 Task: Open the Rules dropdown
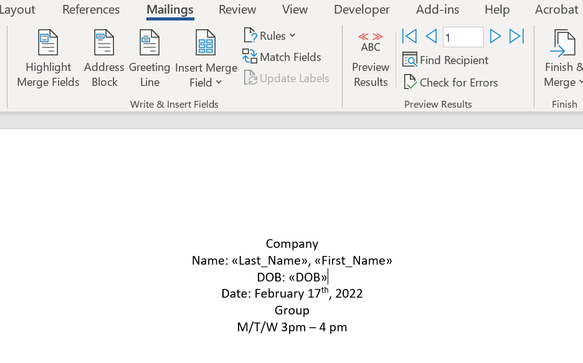(x=270, y=36)
